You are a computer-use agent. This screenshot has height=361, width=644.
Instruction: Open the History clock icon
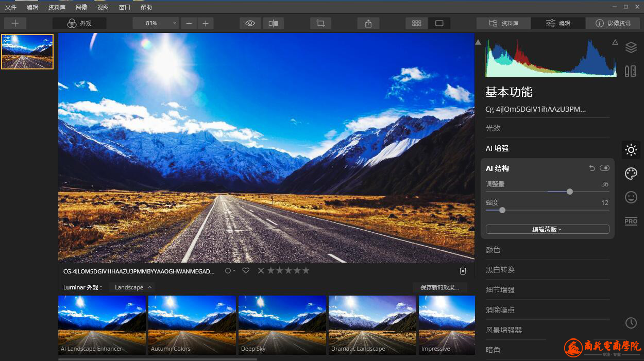pos(631,323)
